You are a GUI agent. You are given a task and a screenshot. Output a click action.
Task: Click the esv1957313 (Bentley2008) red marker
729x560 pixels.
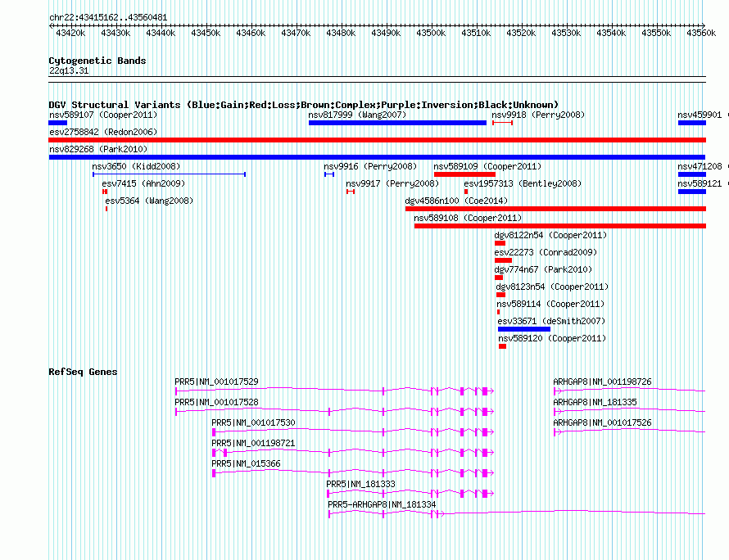point(466,192)
